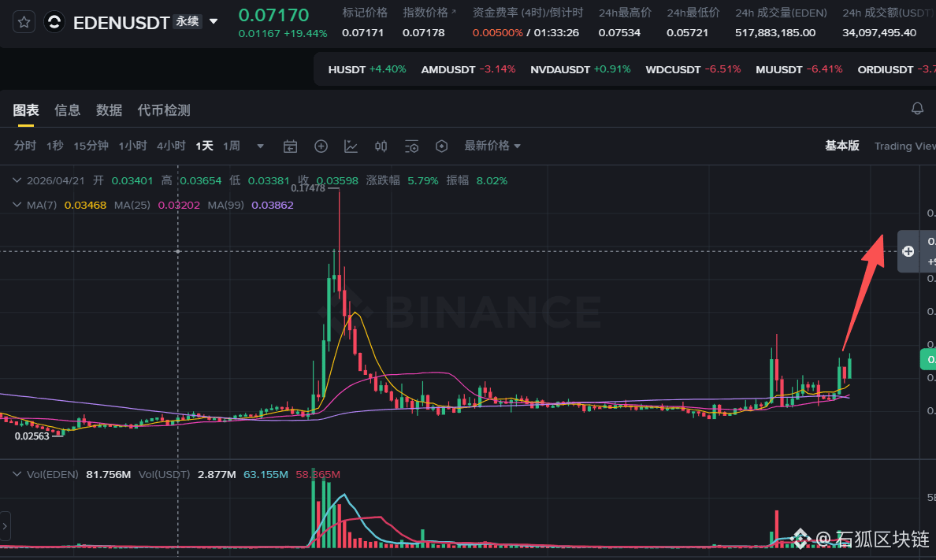Select the 1小时 interval
The width and height of the screenshot is (936, 560).
point(132,146)
